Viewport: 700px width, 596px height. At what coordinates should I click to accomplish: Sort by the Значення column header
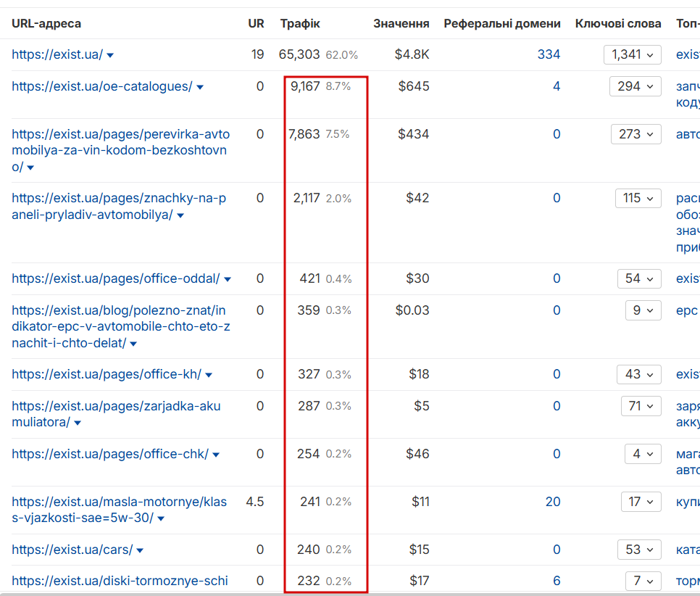[x=401, y=23]
